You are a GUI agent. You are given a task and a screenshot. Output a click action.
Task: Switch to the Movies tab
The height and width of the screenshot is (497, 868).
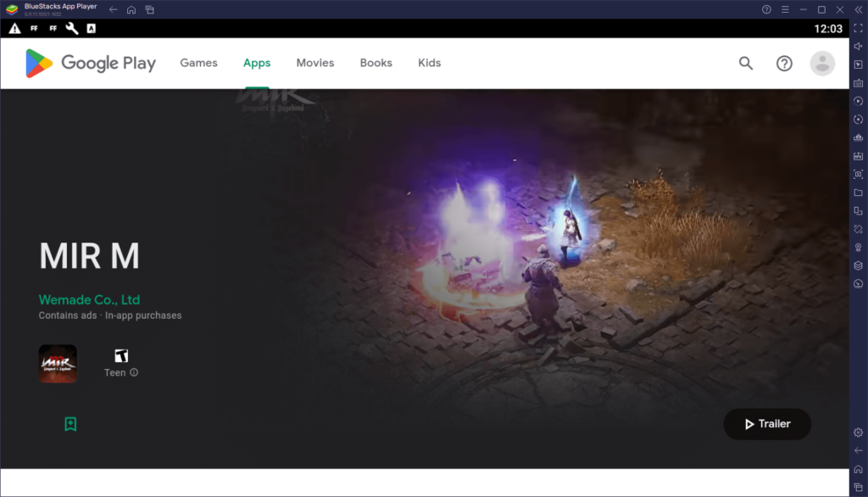[314, 63]
